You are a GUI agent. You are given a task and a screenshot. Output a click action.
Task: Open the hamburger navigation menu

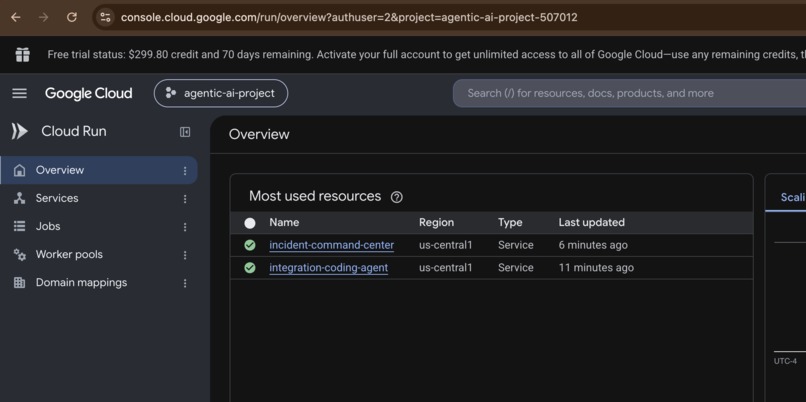tap(20, 93)
